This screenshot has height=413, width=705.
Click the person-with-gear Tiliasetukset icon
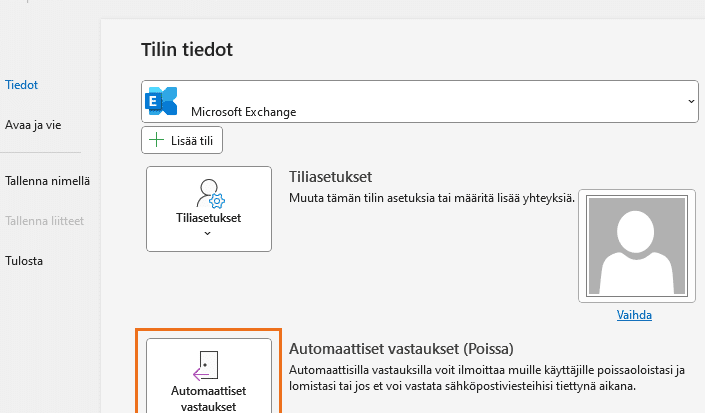coord(210,194)
